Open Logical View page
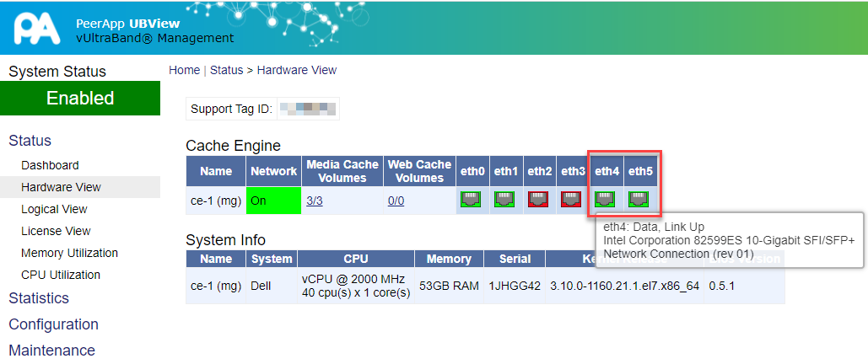The width and height of the screenshot is (868, 364). [x=54, y=209]
